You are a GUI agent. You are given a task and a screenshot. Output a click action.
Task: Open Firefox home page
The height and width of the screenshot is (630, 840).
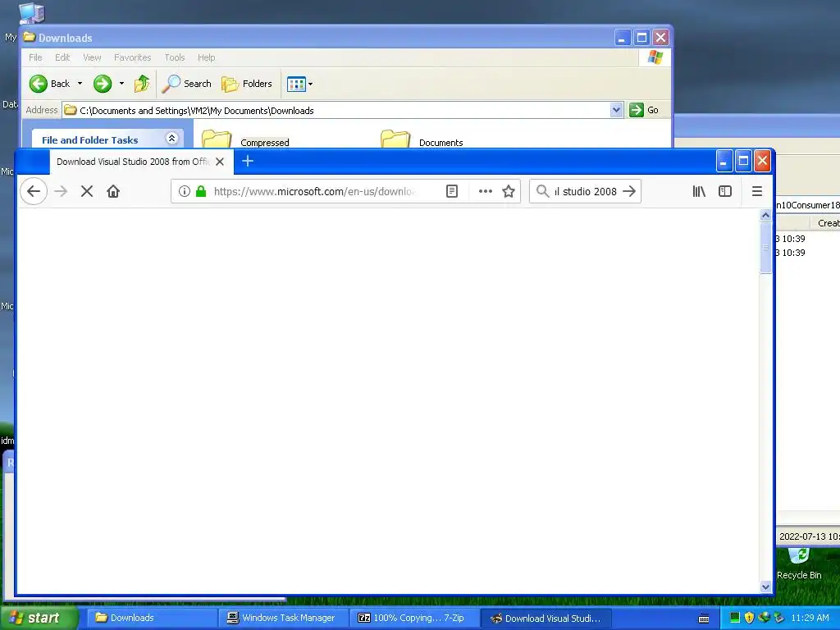point(113,191)
